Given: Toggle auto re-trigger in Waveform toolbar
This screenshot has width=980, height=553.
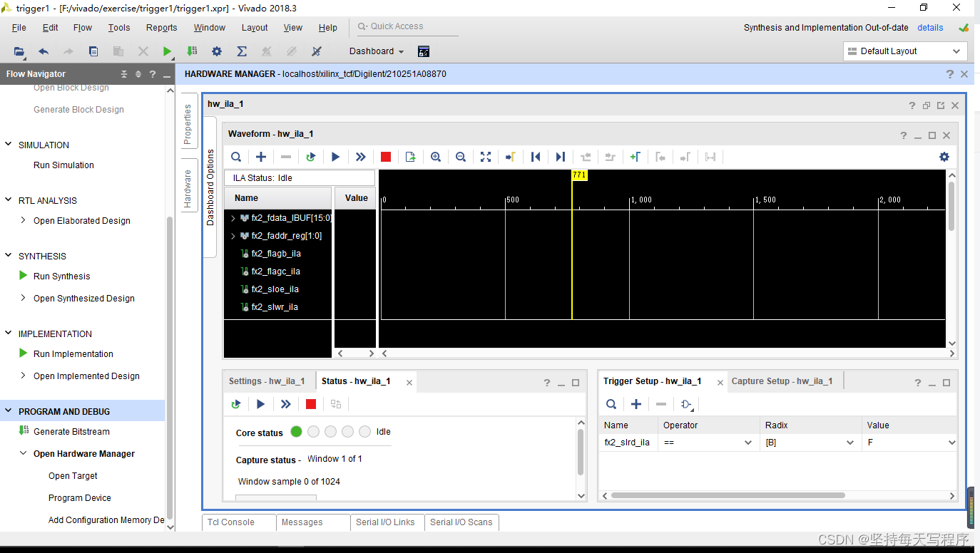Looking at the screenshot, I should (310, 157).
